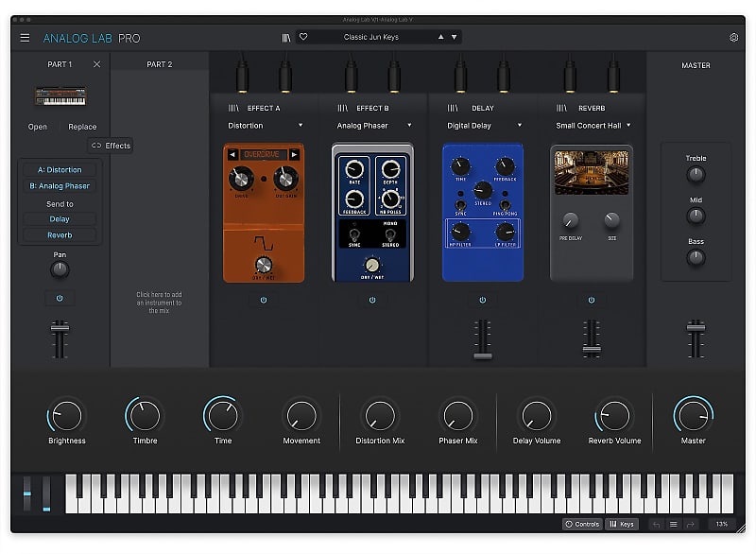Adjust the Master volume knob
Viewport: 756px width, 554px height.
(695, 416)
